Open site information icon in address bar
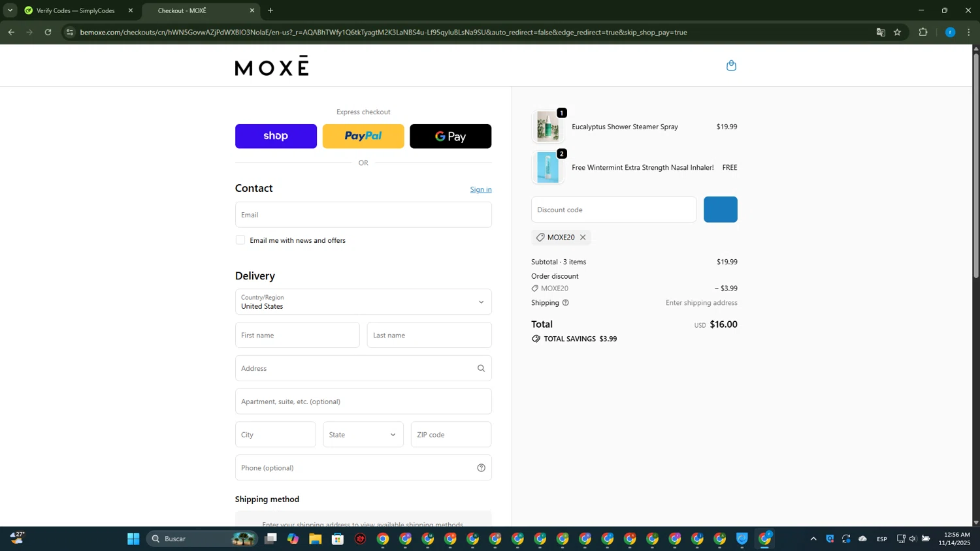 click(x=70, y=32)
